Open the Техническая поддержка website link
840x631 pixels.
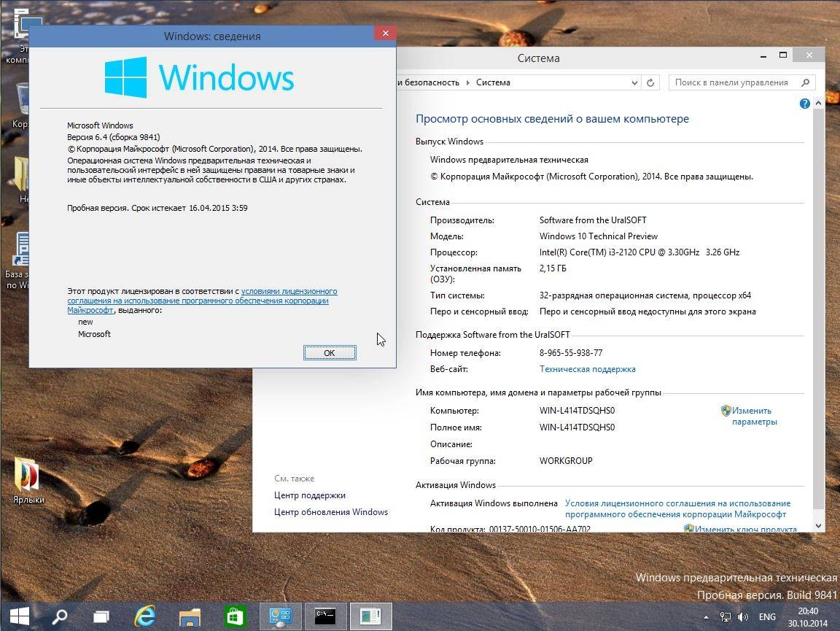(x=587, y=369)
